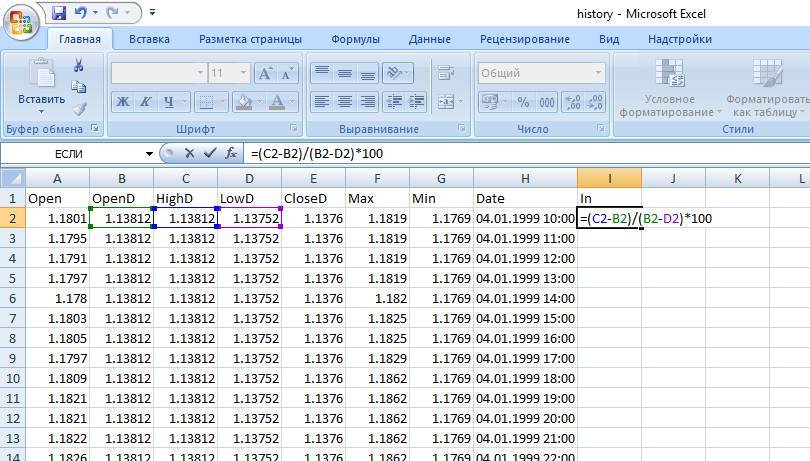Expand the Общий number format dropdown
Screen dimensions: 810x461
(598, 73)
